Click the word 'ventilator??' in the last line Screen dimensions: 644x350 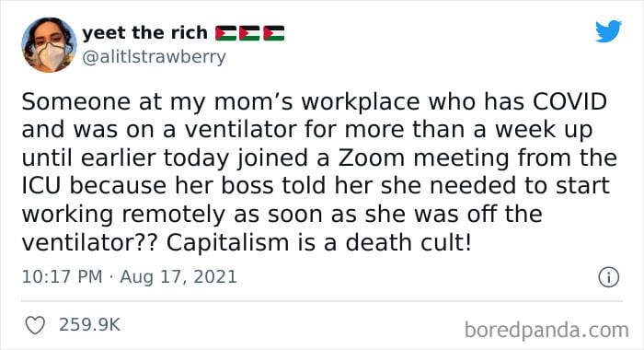[x=89, y=242]
